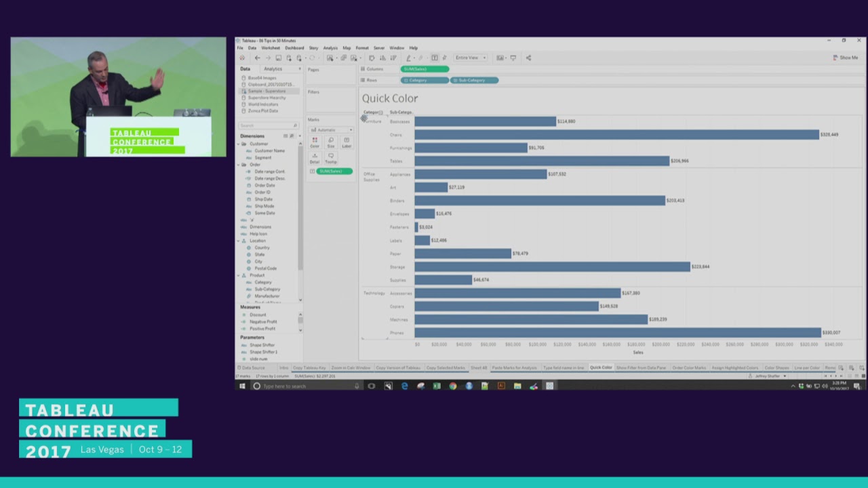Click the Size button on Marks card
The image size is (868, 488).
coord(331,142)
